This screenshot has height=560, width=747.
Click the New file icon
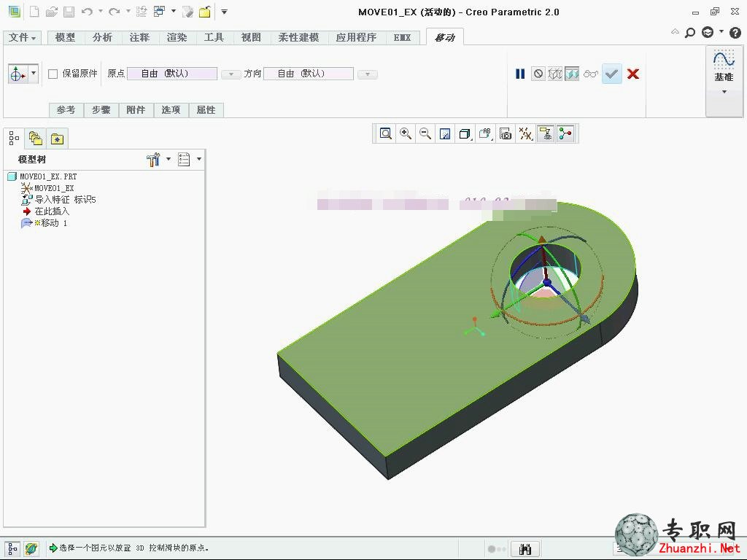coord(34,12)
